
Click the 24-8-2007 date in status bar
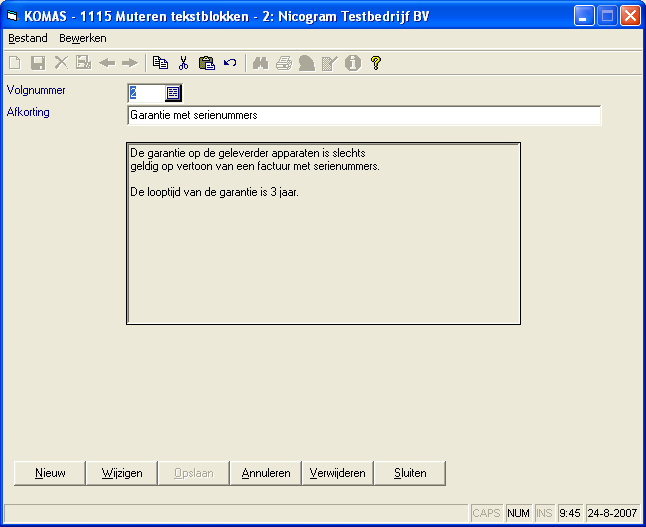(x=613, y=513)
